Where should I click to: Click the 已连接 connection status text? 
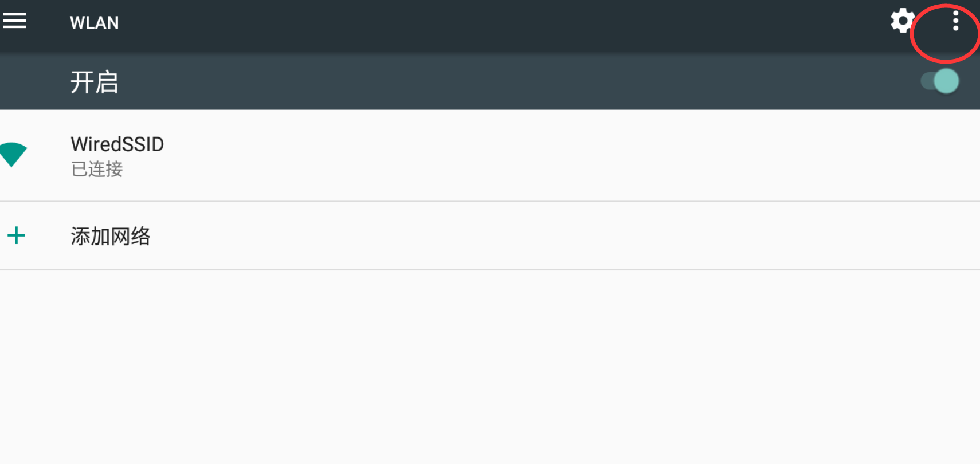(x=97, y=169)
